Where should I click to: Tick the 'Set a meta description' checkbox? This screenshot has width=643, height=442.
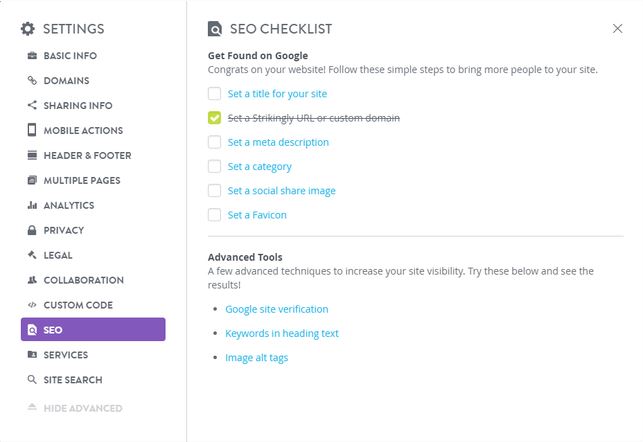tap(214, 142)
